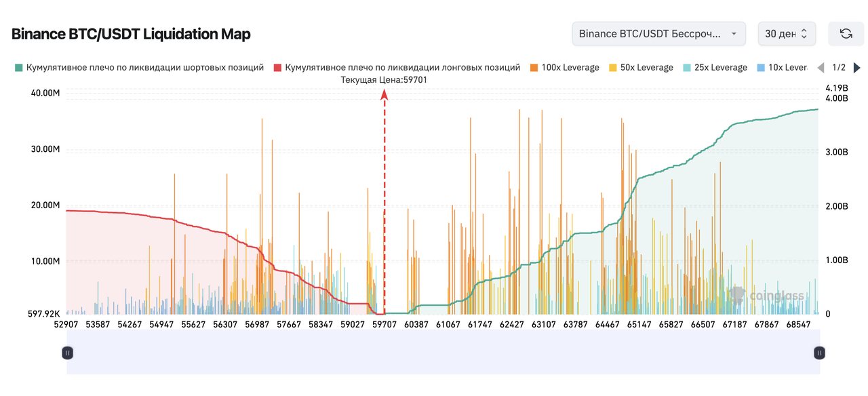This screenshot has height=396, width=868.
Task: Toggle 25x Leverage legend series
Action: click(x=715, y=68)
